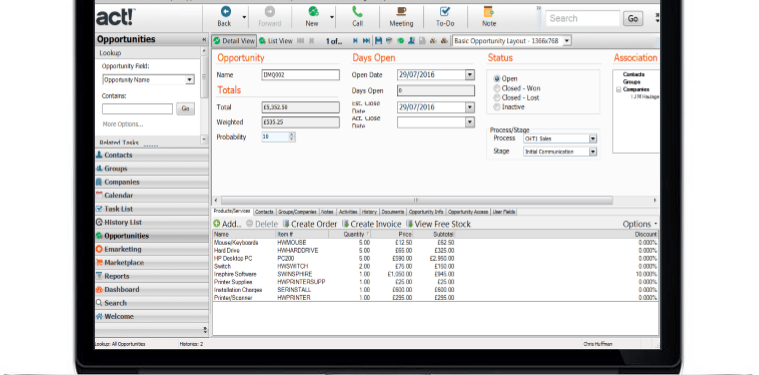Click Go next to the Search box

click(633, 19)
